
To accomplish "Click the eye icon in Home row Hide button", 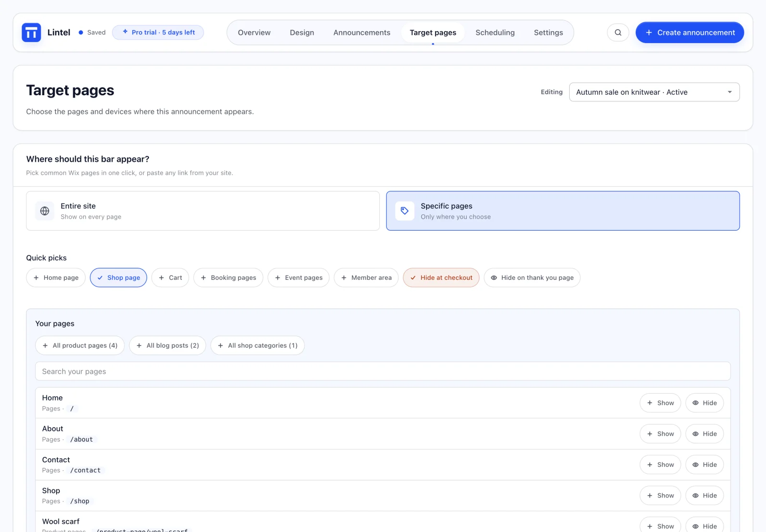I will tap(695, 403).
